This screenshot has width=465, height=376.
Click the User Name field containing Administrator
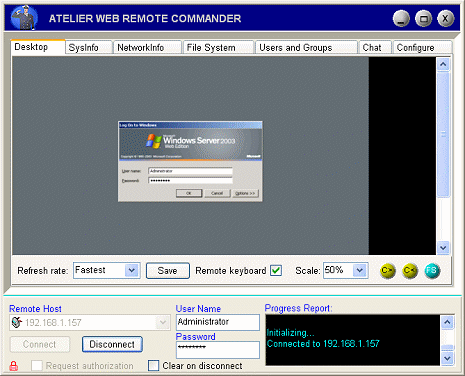tap(218, 322)
